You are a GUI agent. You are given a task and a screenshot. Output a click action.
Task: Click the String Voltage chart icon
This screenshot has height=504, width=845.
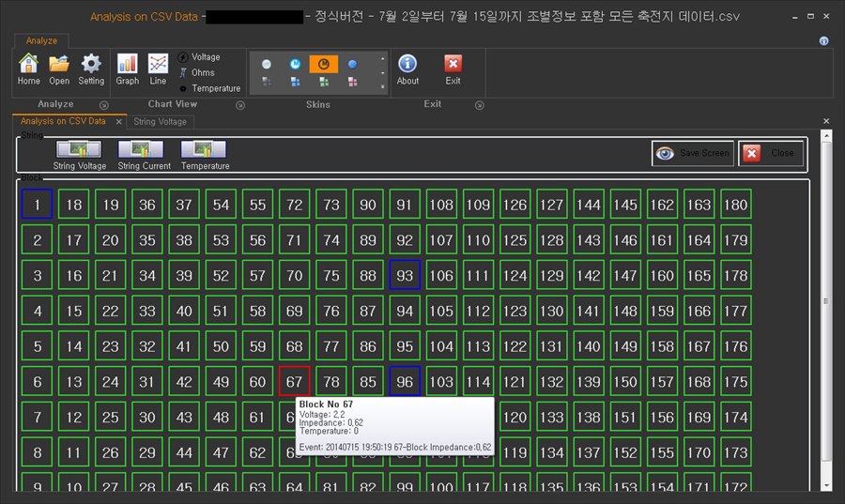(79, 149)
